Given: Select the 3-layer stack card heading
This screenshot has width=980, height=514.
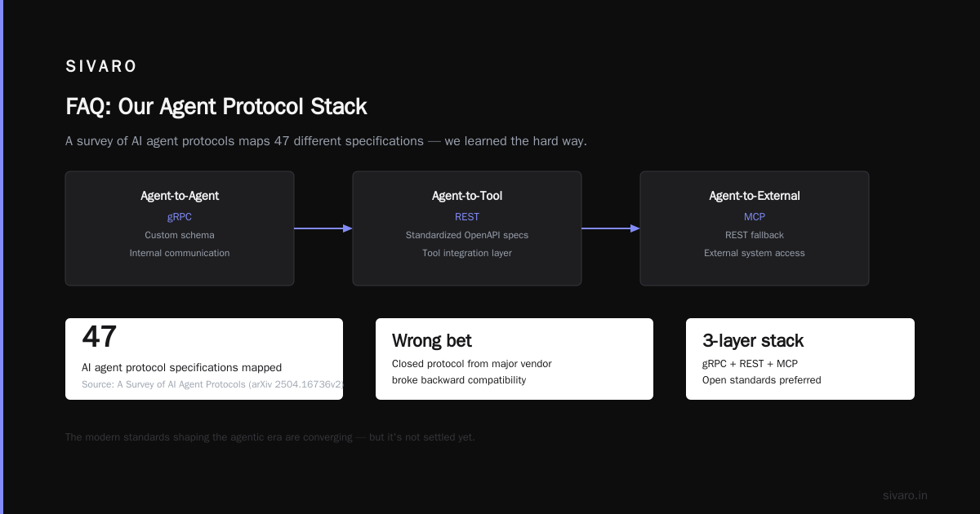Looking at the screenshot, I should [x=753, y=341].
